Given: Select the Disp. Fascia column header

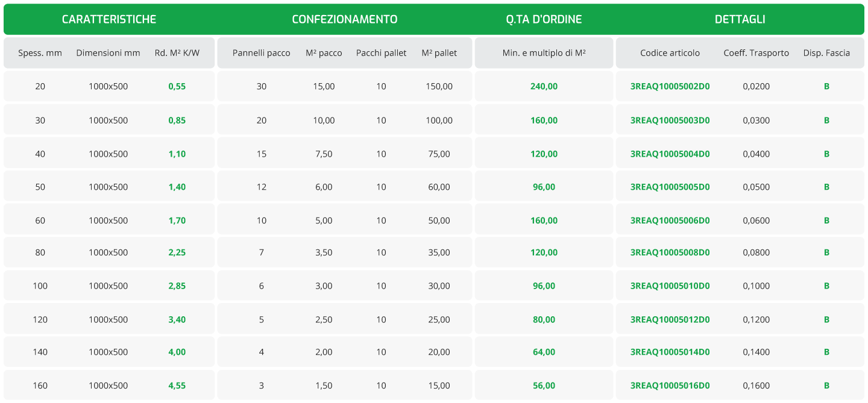Looking at the screenshot, I should [x=826, y=53].
